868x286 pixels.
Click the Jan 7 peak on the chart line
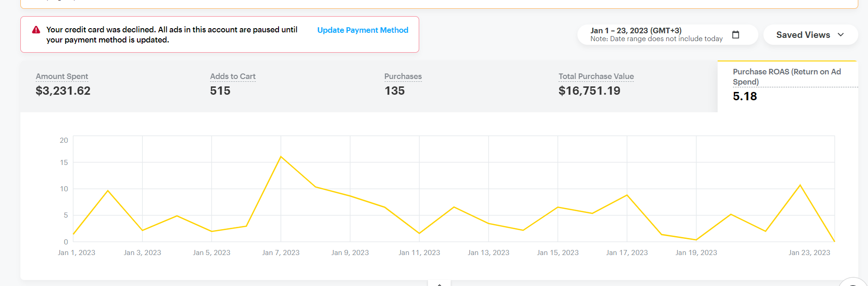tap(281, 157)
